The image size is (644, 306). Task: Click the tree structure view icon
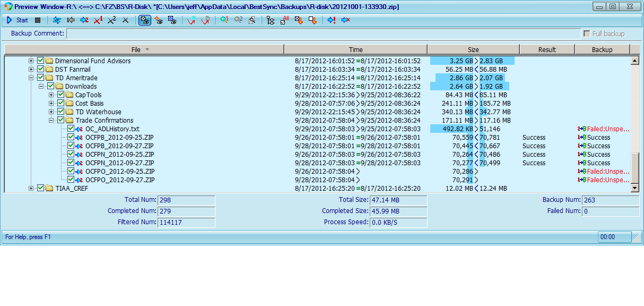[271, 20]
